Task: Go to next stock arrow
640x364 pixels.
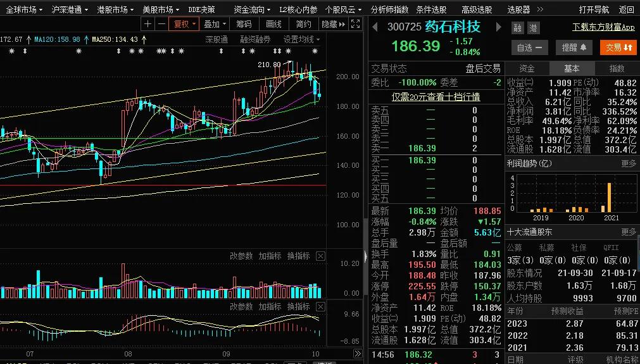Action: pos(498,27)
